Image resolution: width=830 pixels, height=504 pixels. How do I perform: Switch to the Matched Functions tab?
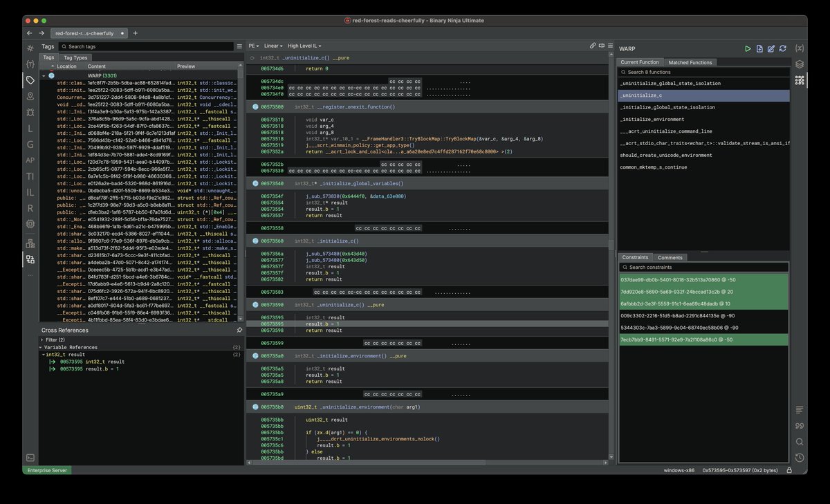tap(689, 62)
